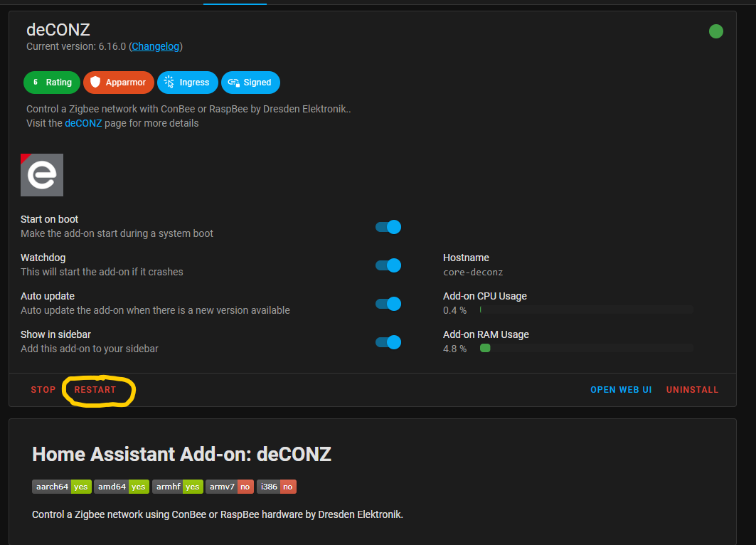The width and height of the screenshot is (756, 545).
Task: Click the Watchdog label
Action: (43, 258)
